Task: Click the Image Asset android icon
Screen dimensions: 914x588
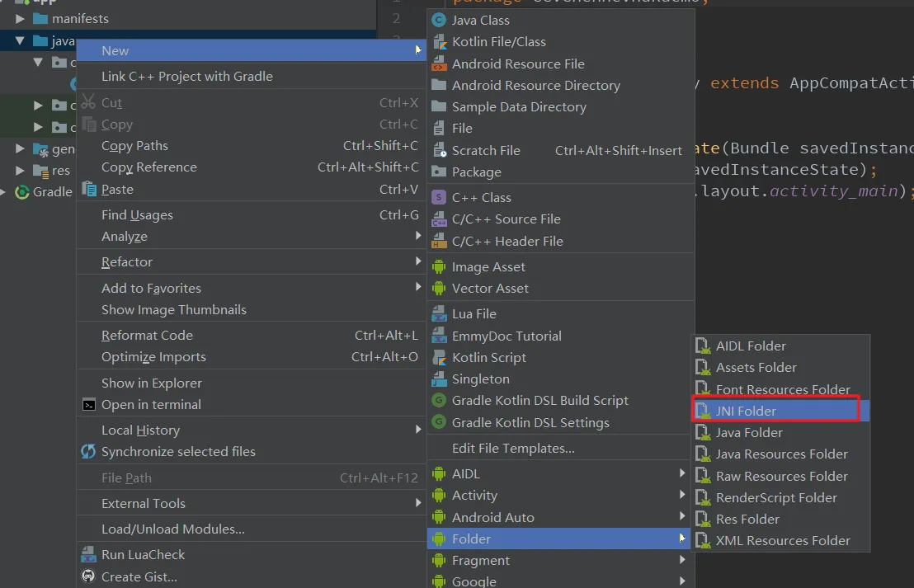Action: (439, 267)
